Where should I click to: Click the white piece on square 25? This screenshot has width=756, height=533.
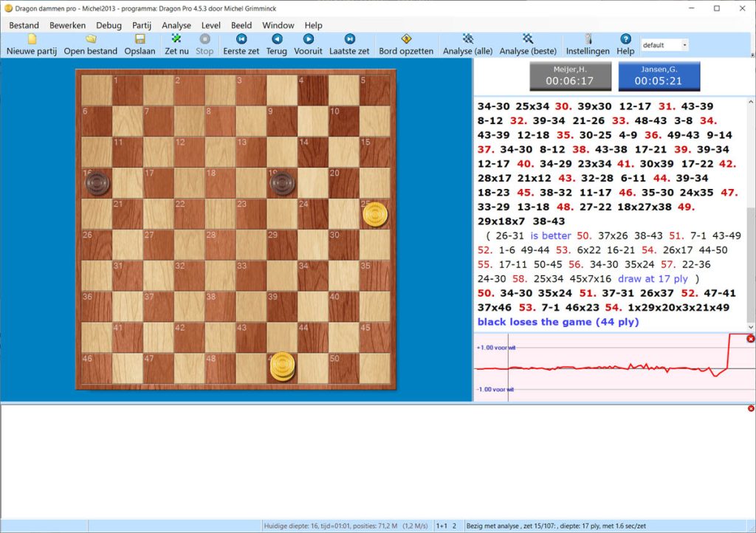(375, 214)
